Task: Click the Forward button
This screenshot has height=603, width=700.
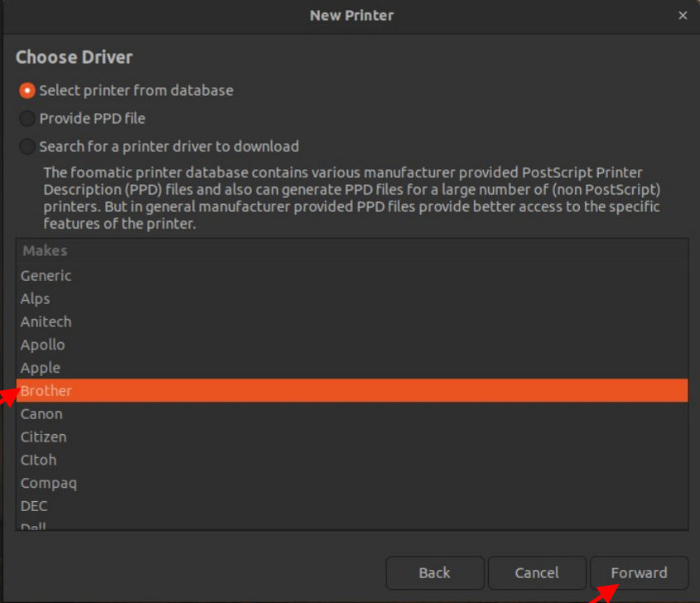Action: point(639,572)
